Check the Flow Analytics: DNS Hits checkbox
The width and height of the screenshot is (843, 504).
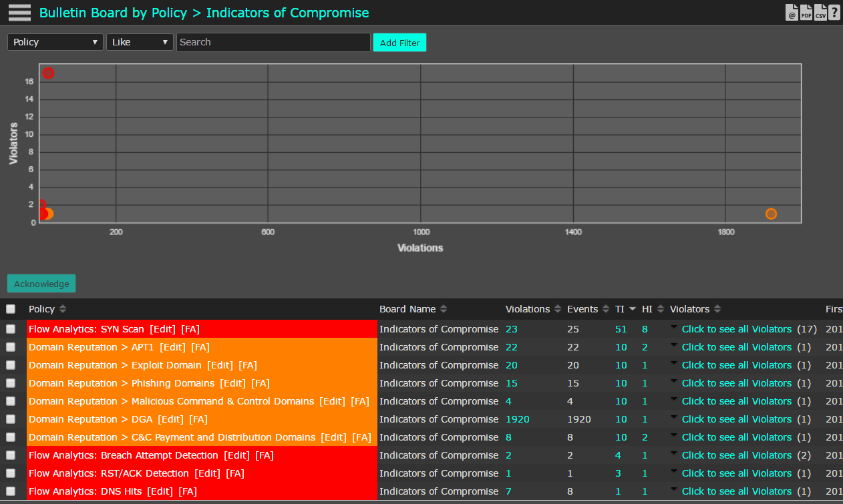click(x=11, y=491)
